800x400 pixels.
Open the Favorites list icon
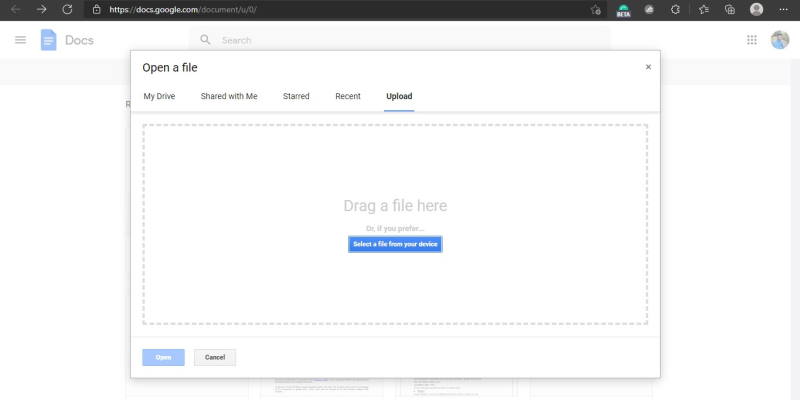704,9
